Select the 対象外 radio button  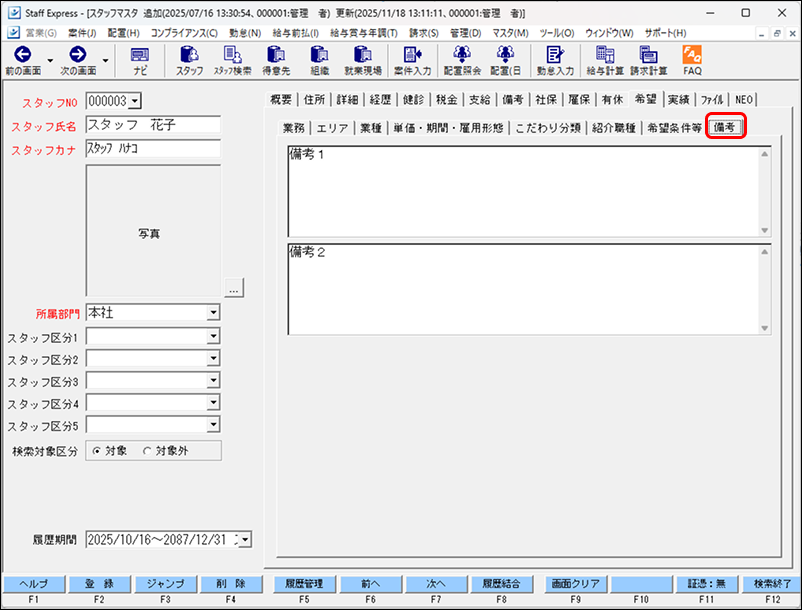click(x=148, y=451)
